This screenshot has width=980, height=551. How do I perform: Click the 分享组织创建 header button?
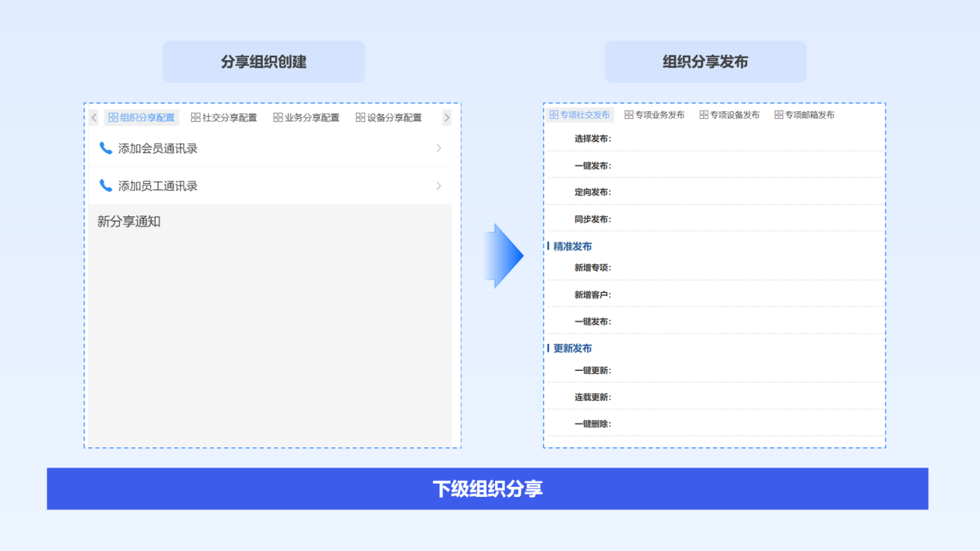[x=264, y=62]
